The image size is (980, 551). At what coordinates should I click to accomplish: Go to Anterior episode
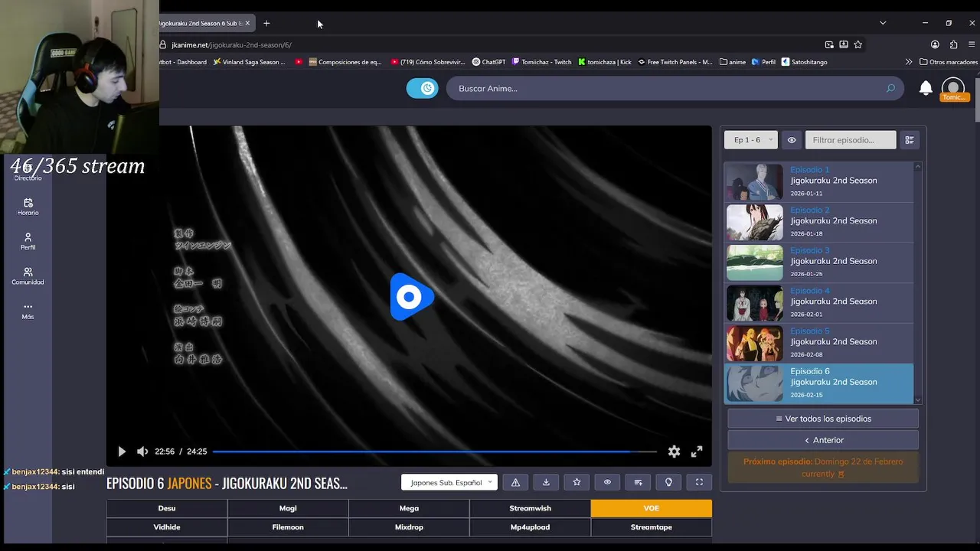click(x=823, y=440)
